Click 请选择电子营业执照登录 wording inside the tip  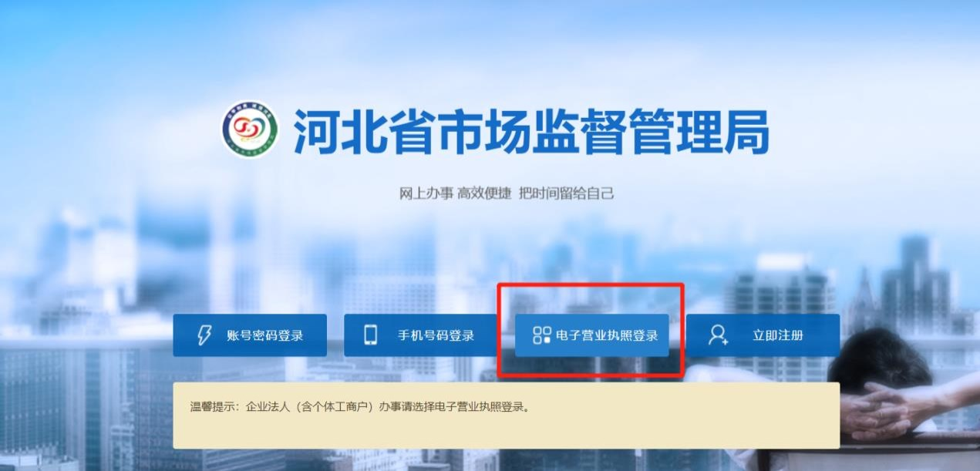click(470, 406)
